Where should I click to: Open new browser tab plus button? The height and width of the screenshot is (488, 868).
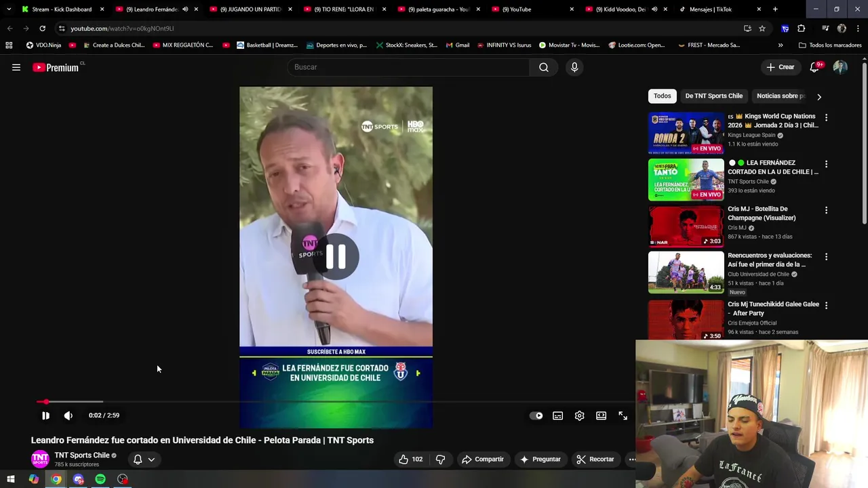[775, 9]
